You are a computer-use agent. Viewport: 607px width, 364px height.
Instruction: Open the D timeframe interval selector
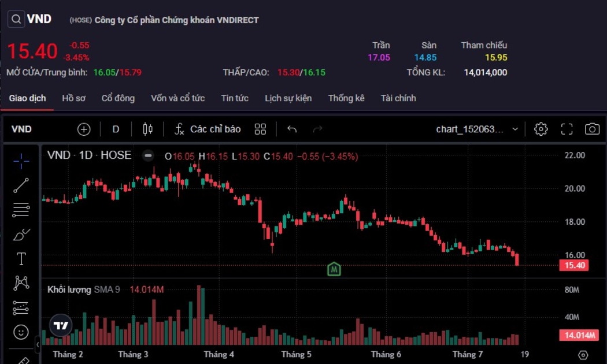[x=116, y=129]
